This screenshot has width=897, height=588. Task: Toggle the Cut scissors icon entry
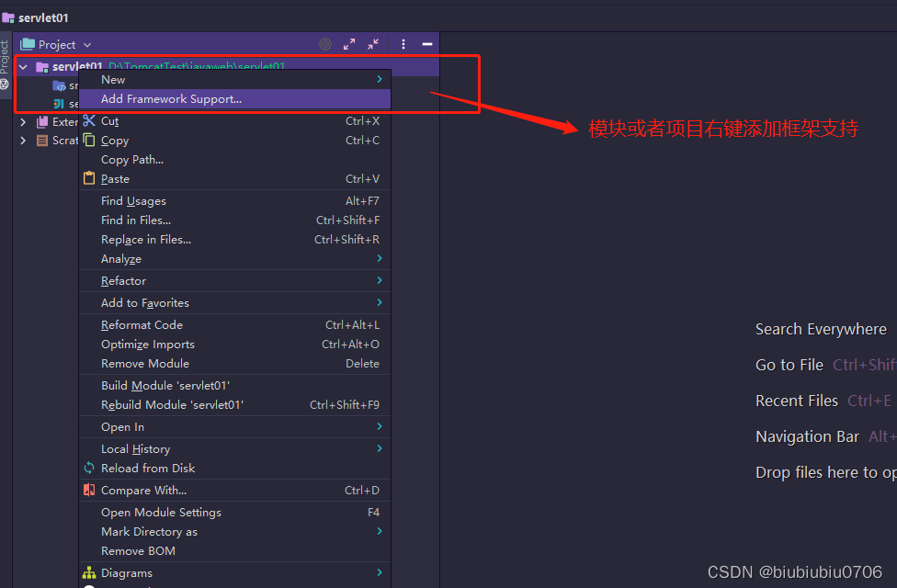click(89, 120)
